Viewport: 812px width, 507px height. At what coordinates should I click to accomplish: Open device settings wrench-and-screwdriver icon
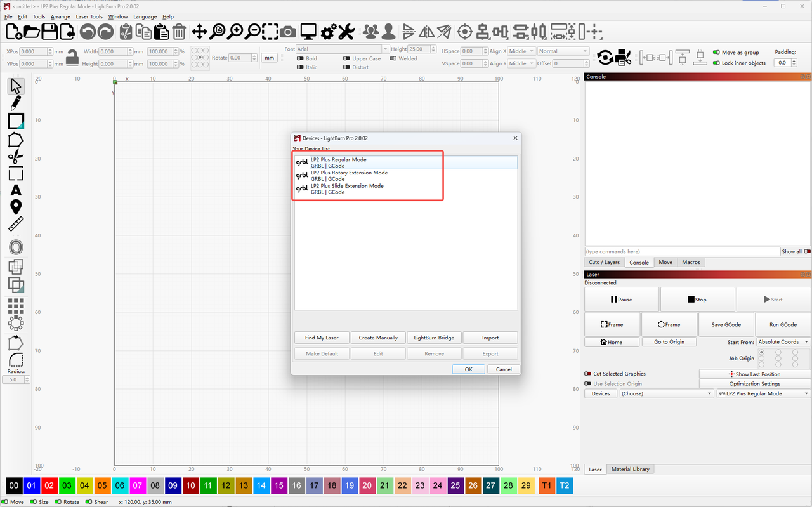[x=346, y=32]
